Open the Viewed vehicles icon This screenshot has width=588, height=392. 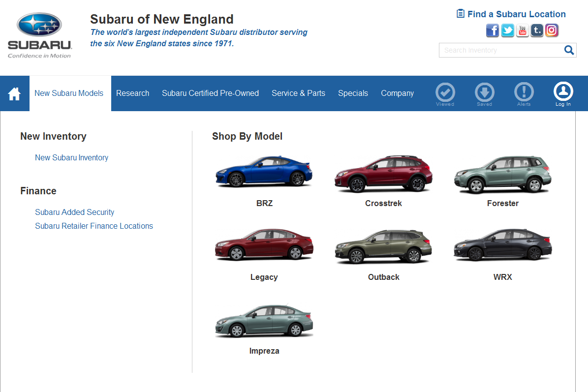pos(445,93)
